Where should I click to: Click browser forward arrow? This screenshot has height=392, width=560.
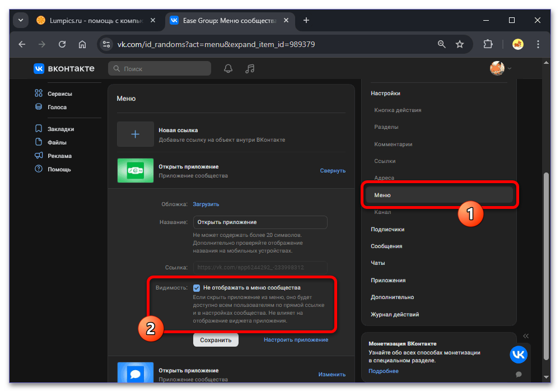(x=42, y=44)
